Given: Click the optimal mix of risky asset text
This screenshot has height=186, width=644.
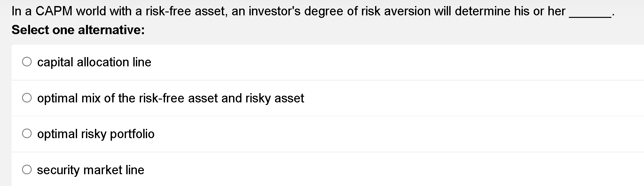Looking at the screenshot, I should tap(171, 98).
